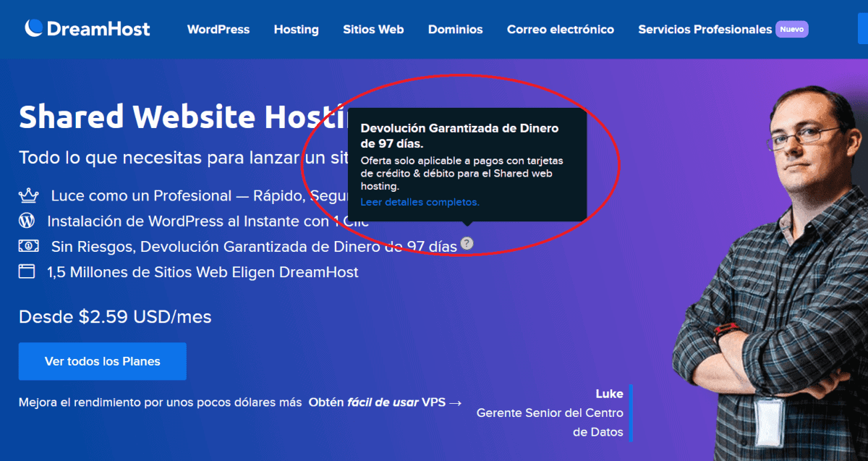Click the 1,5 Millones de Sitios Web text

click(203, 273)
